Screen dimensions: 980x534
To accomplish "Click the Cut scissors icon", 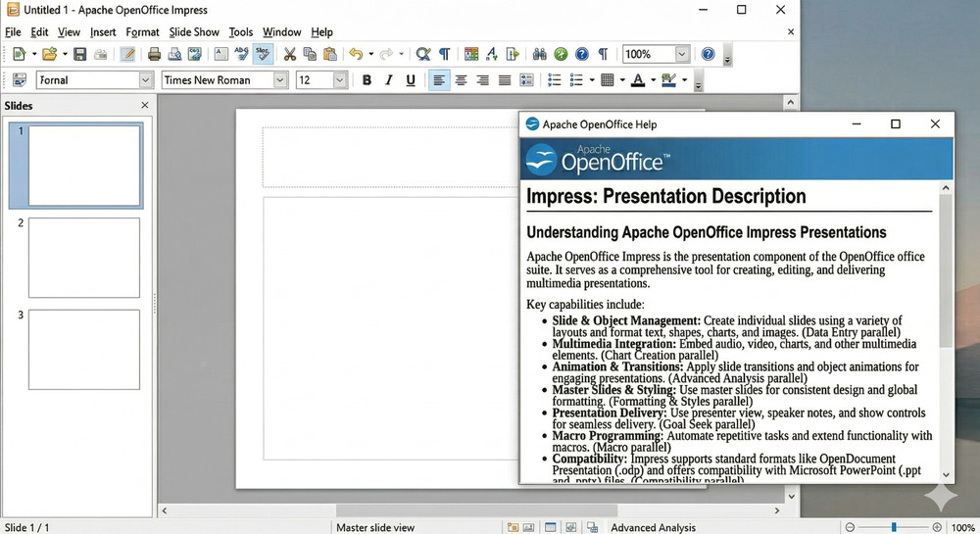I will (289, 54).
